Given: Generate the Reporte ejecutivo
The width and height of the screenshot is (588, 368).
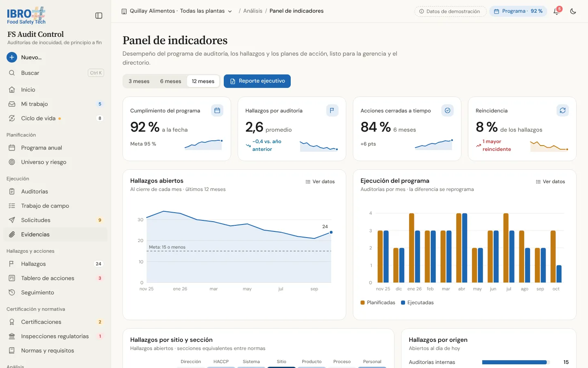Looking at the screenshot, I should pyautogui.click(x=257, y=81).
